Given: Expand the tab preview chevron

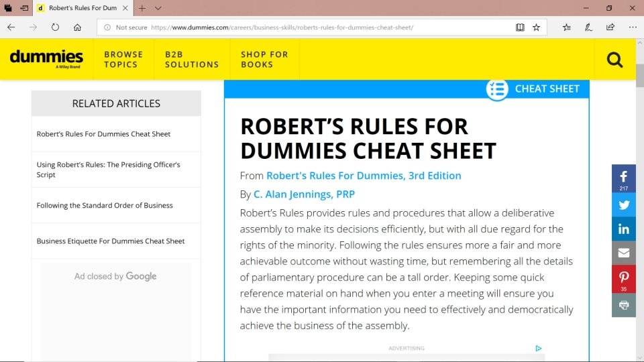Looking at the screenshot, I should (x=158, y=8).
